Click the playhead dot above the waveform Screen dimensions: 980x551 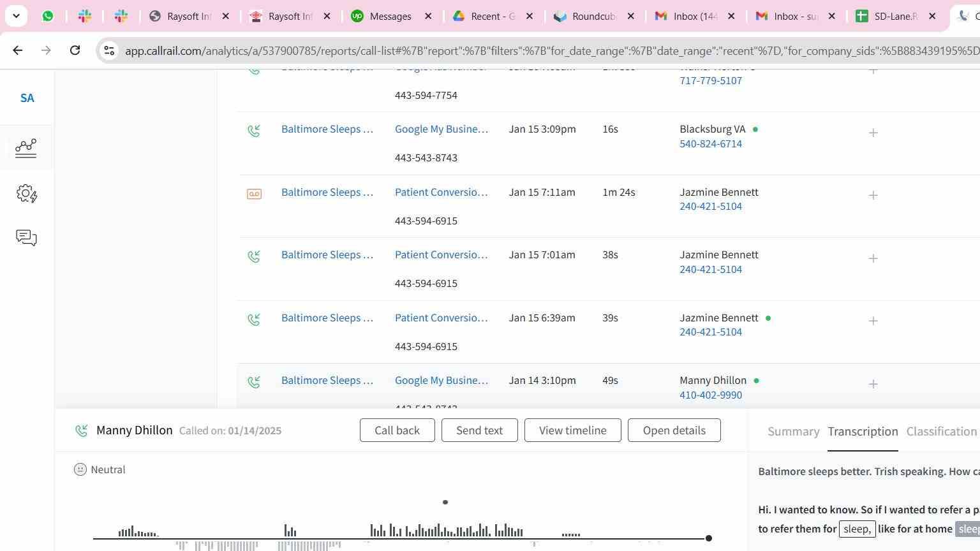click(x=445, y=503)
